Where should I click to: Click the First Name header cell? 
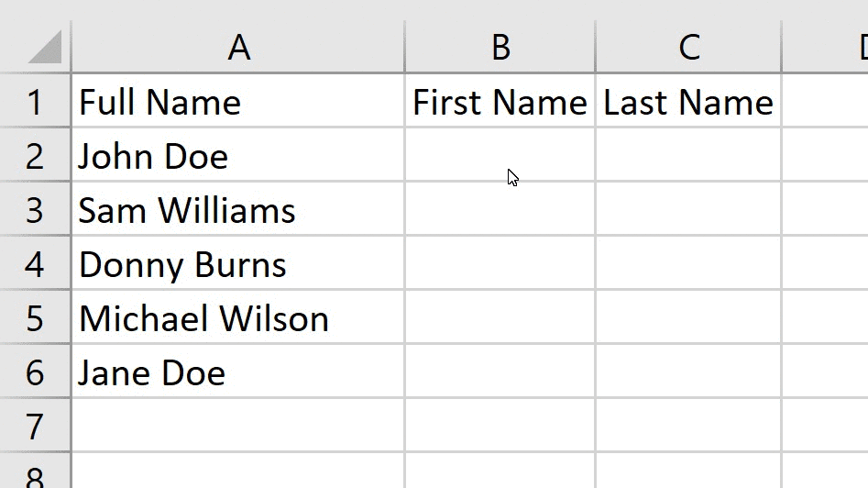coord(500,102)
